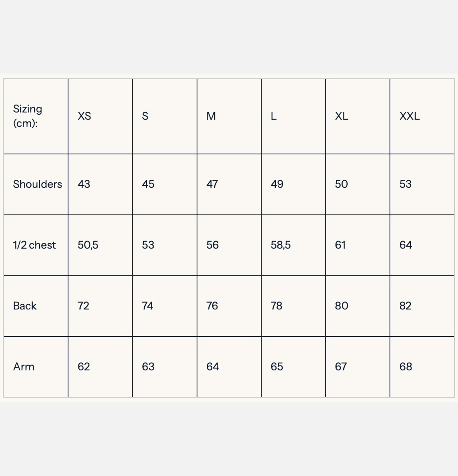Click chest value 61 for XL
The image size is (458, 476).
pyautogui.click(x=340, y=245)
